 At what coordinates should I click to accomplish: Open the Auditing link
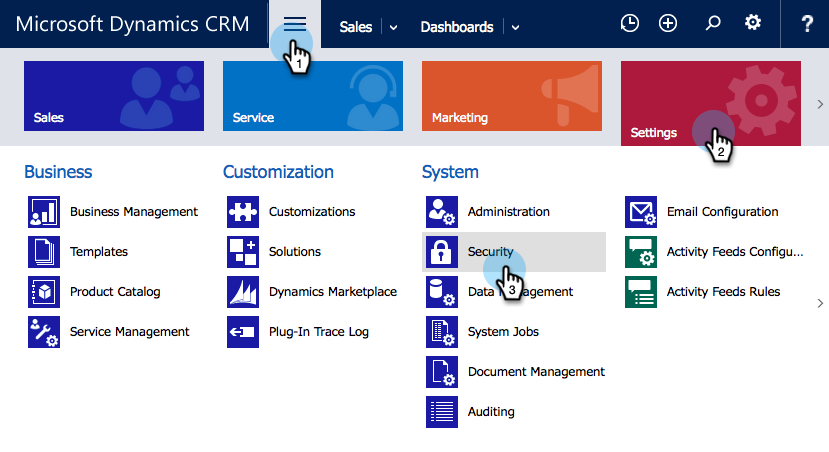[491, 412]
